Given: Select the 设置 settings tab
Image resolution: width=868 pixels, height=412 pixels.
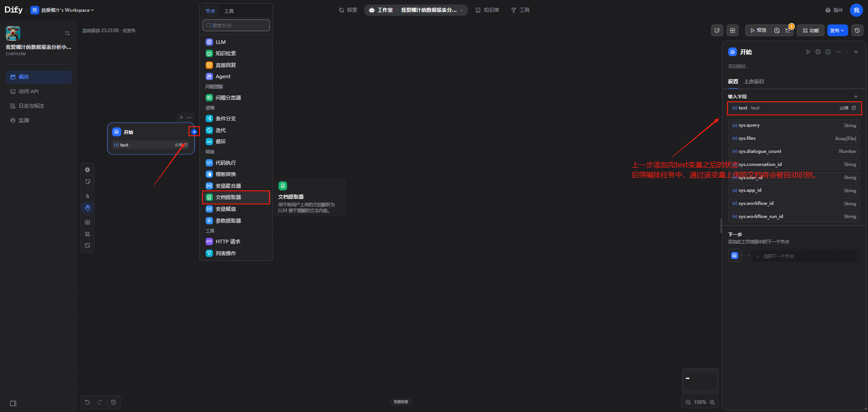Looking at the screenshot, I should pyautogui.click(x=733, y=81).
